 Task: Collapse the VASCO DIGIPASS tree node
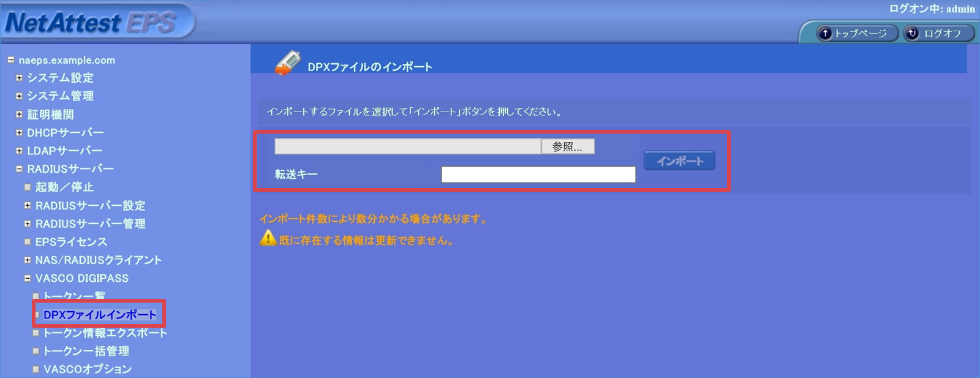pyautogui.click(x=28, y=278)
